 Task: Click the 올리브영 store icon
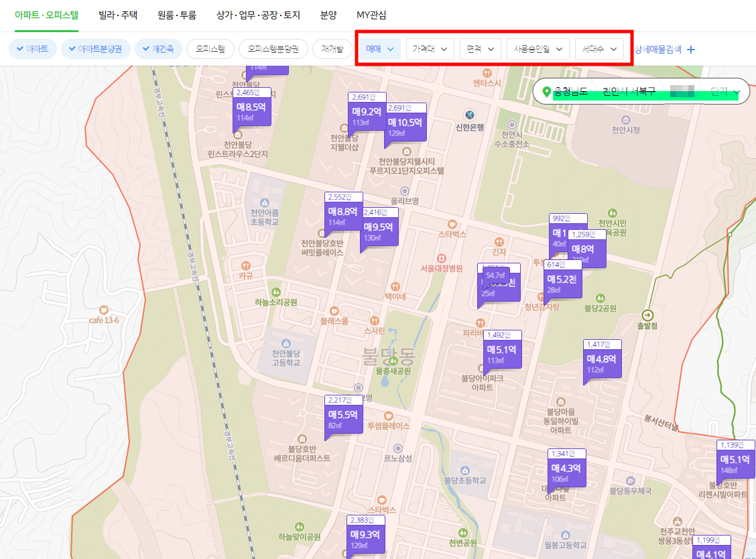405,191
